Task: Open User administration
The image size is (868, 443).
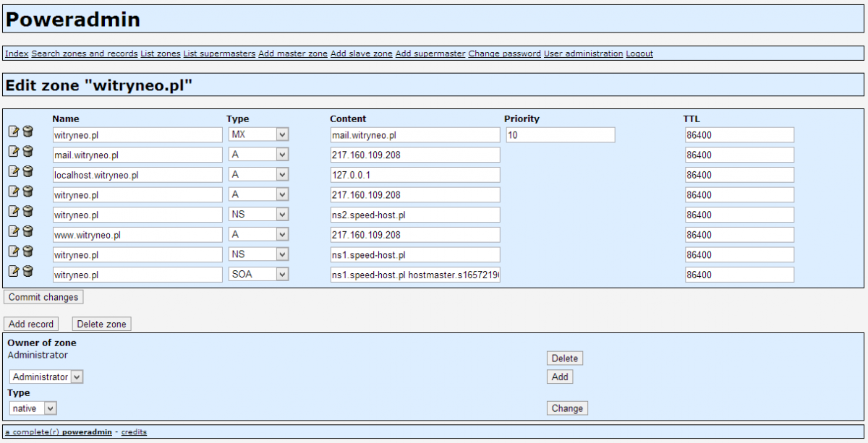Action: (x=584, y=53)
